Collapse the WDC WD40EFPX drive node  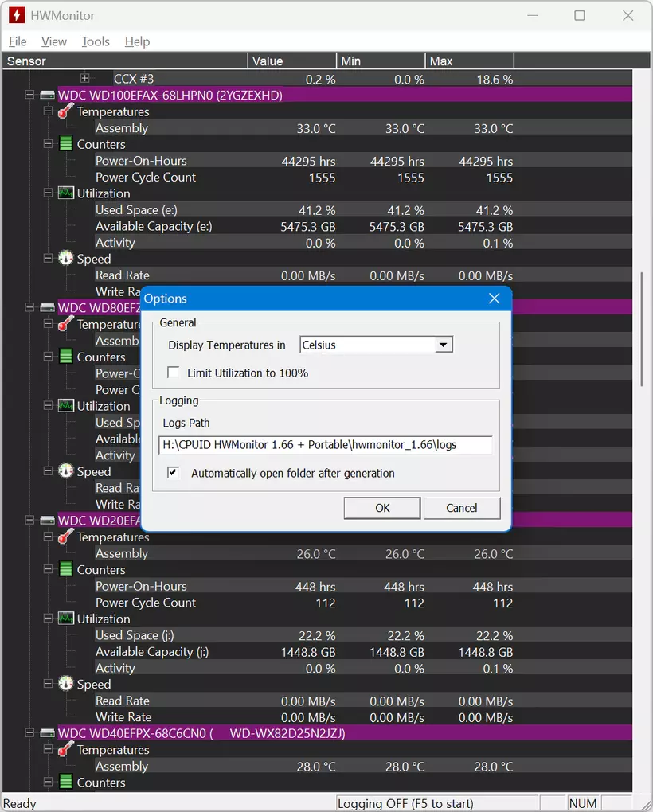click(x=29, y=732)
